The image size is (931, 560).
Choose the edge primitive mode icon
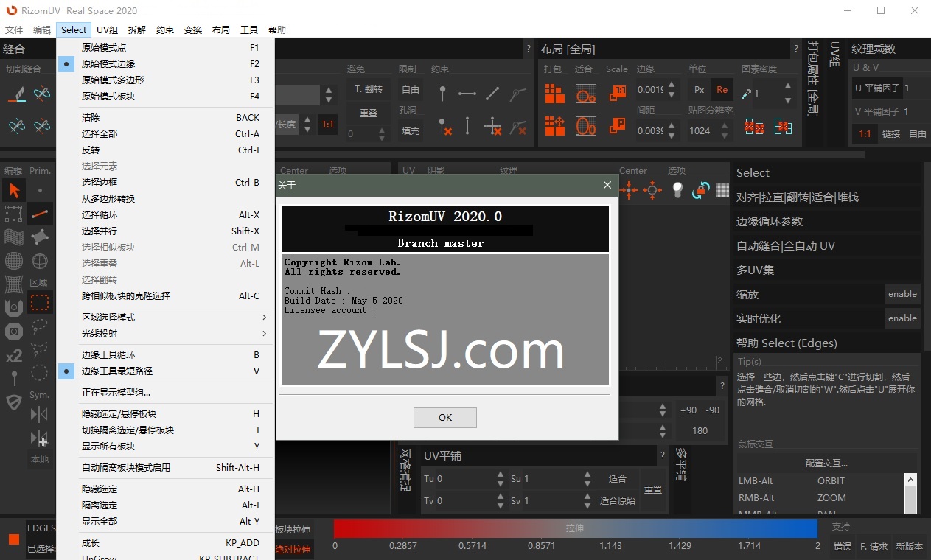click(40, 214)
